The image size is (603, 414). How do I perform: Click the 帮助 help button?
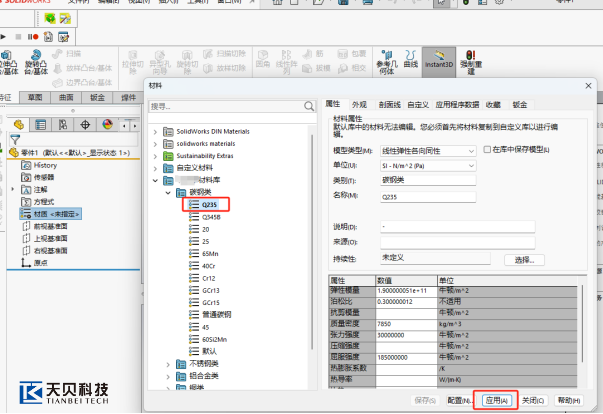click(x=569, y=400)
